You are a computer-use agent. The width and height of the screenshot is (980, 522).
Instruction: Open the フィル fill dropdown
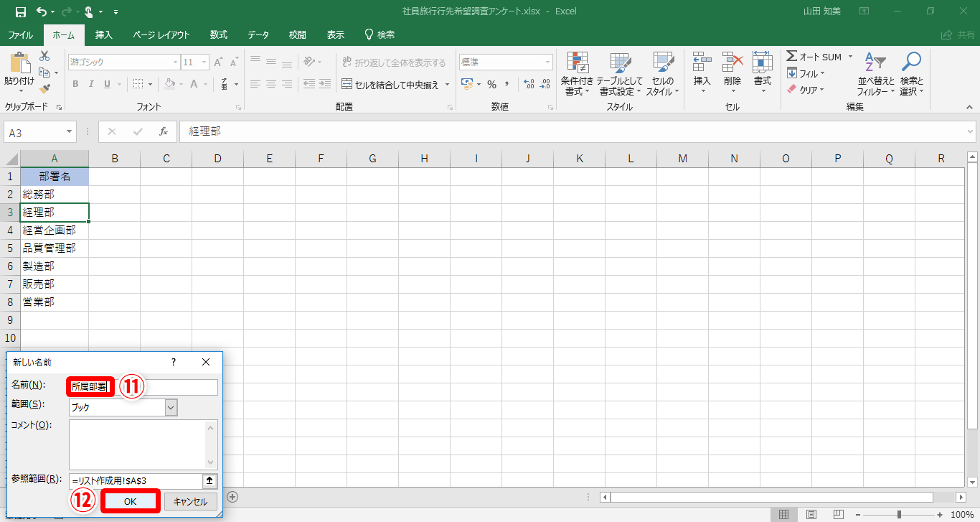pos(805,73)
